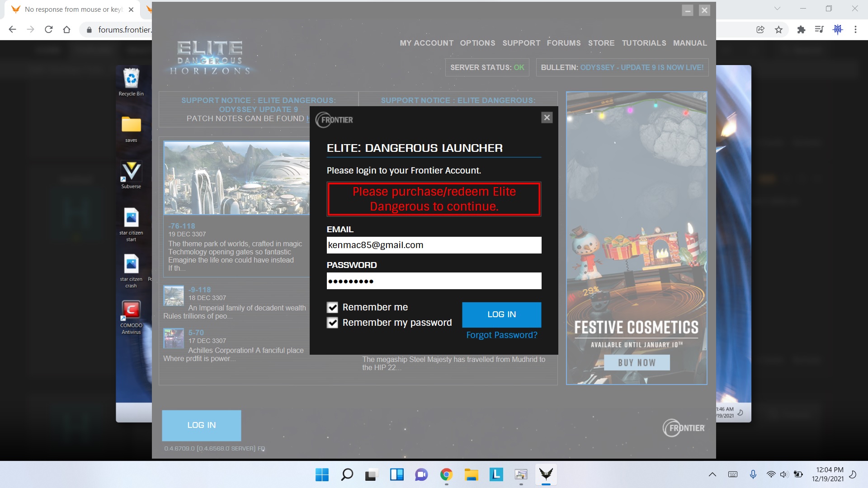868x488 pixels.
Task: Open the Windows Start menu
Action: [322, 474]
